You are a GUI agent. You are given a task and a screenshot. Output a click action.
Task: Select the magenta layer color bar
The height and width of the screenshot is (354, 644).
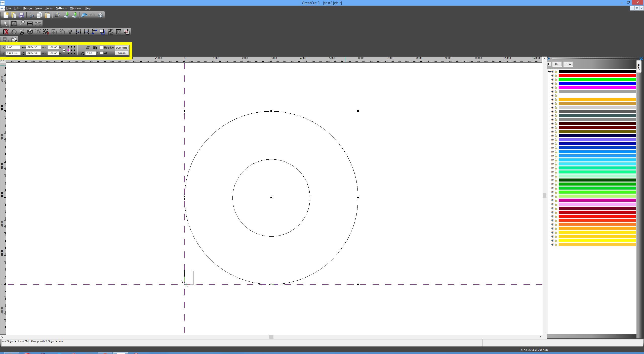(x=597, y=87)
